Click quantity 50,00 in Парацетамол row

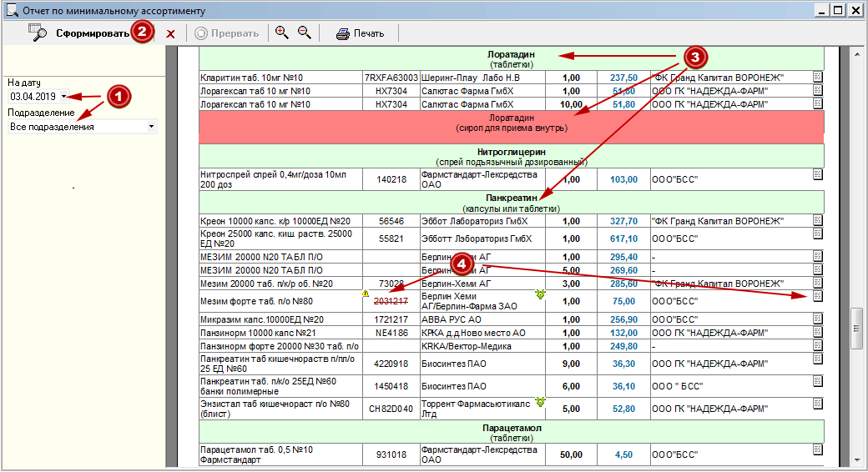point(571,454)
